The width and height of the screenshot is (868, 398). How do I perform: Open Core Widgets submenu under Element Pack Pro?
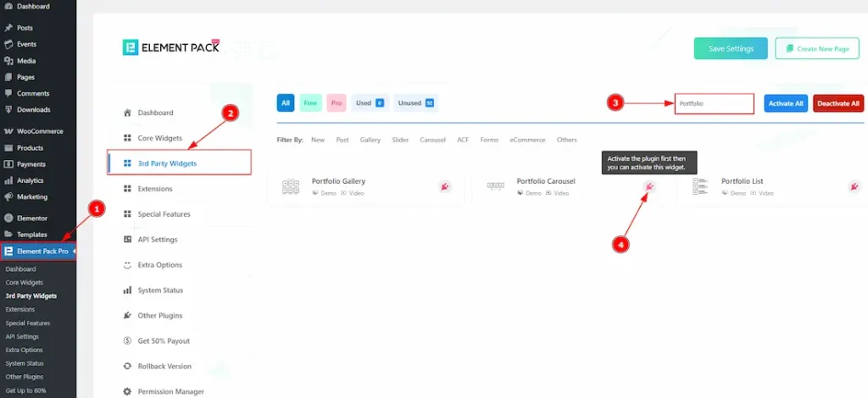click(25, 283)
